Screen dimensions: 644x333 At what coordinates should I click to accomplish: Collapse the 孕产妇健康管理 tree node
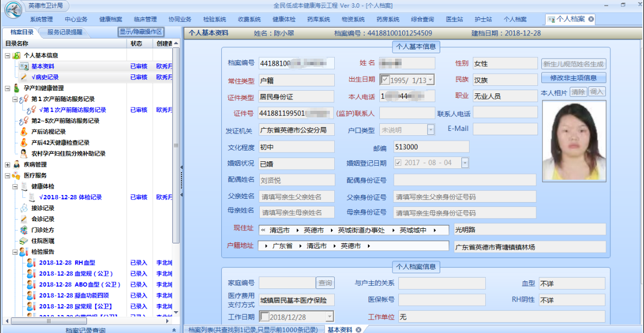[8, 88]
